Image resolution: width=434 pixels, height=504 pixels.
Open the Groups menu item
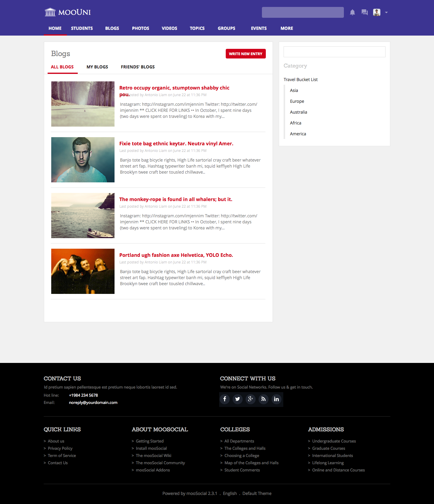pos(227,28)
